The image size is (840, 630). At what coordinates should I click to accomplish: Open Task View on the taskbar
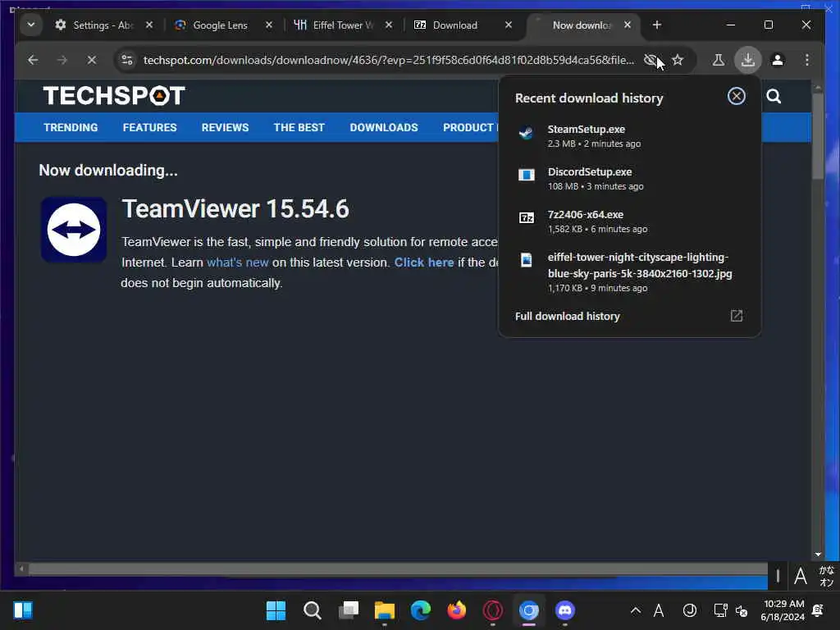pos(348,610)
